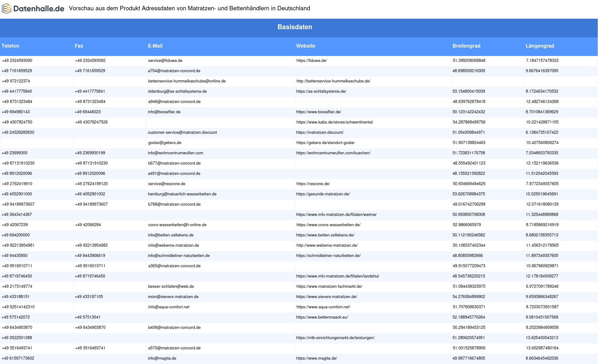
Task: Click email b406@matratzen-concord.de
Action: tap(174, 328)
